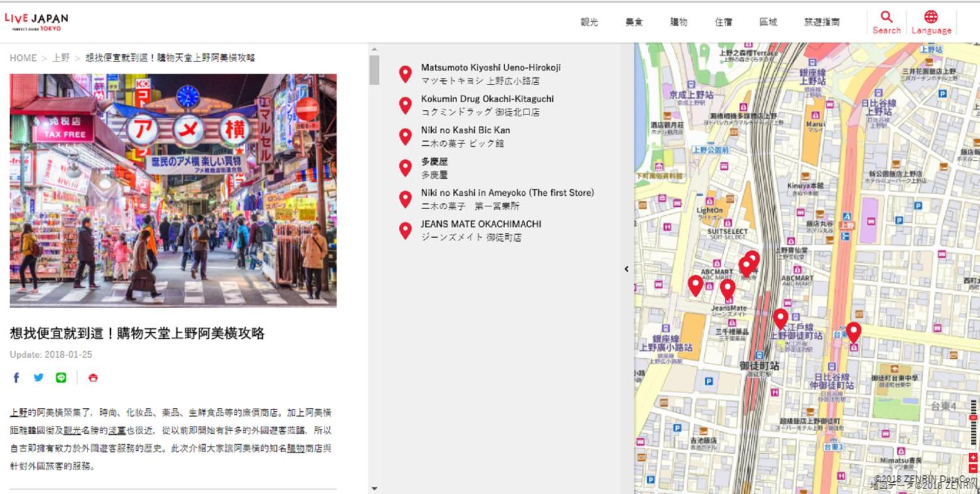This screenshot has width=980, height=494.
Task: Collapse the spot list with map-edge arrow
Action: click(626, 269)
